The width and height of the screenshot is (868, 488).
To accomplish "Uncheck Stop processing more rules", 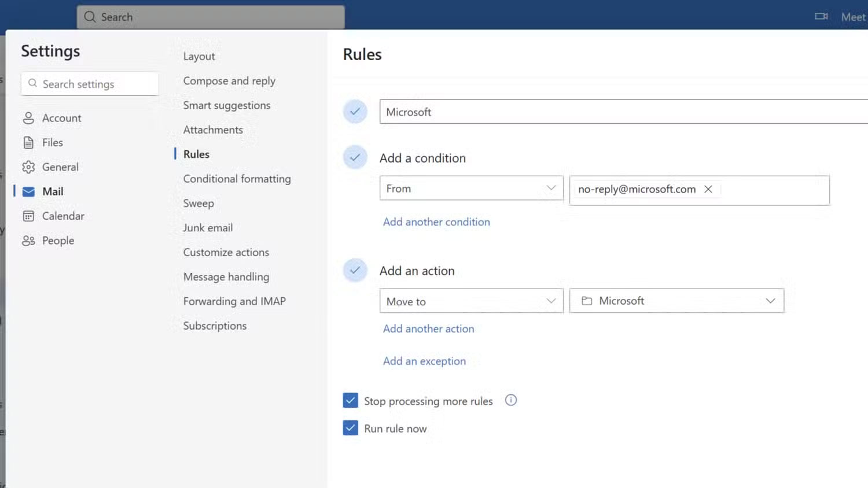I will [350, 400].
